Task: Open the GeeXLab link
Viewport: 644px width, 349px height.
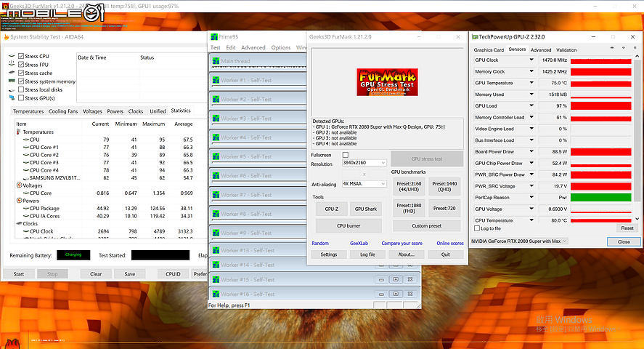Action: [359, 244]
